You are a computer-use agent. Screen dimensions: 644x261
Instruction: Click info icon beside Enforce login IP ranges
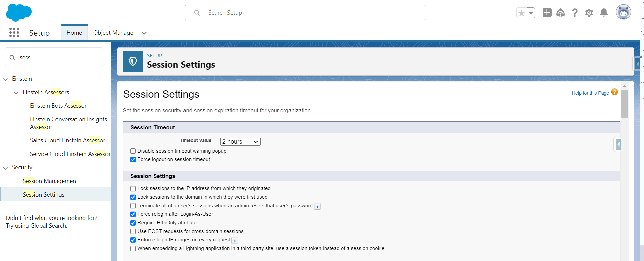pyautogui.click(x=235, y=240)
